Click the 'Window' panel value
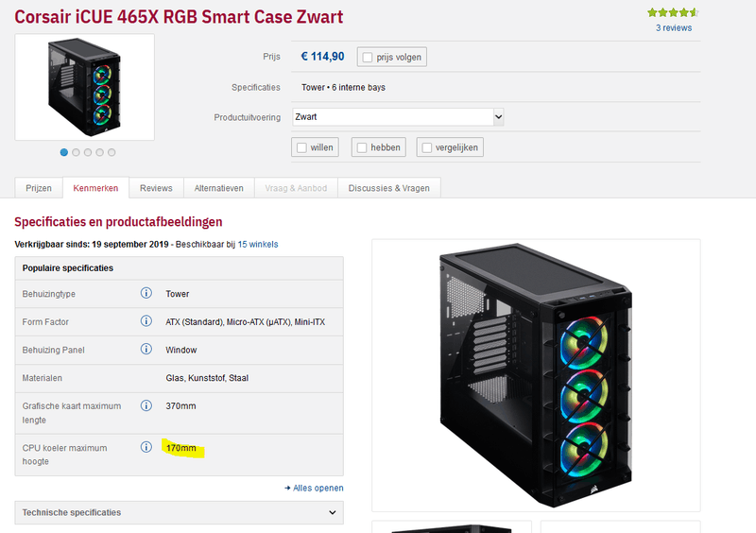This screenshot has width=756, height=533. tap(180, 351)
